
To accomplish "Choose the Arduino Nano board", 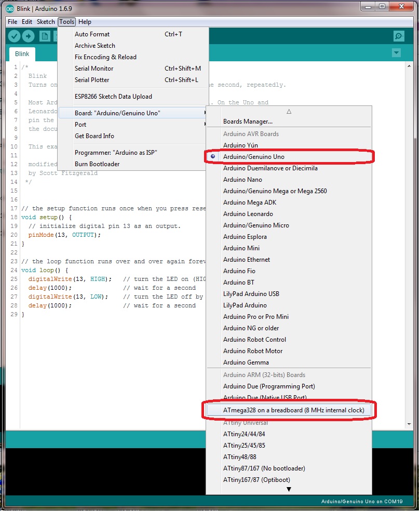I will pyautogui.click(x=289, y=180).
